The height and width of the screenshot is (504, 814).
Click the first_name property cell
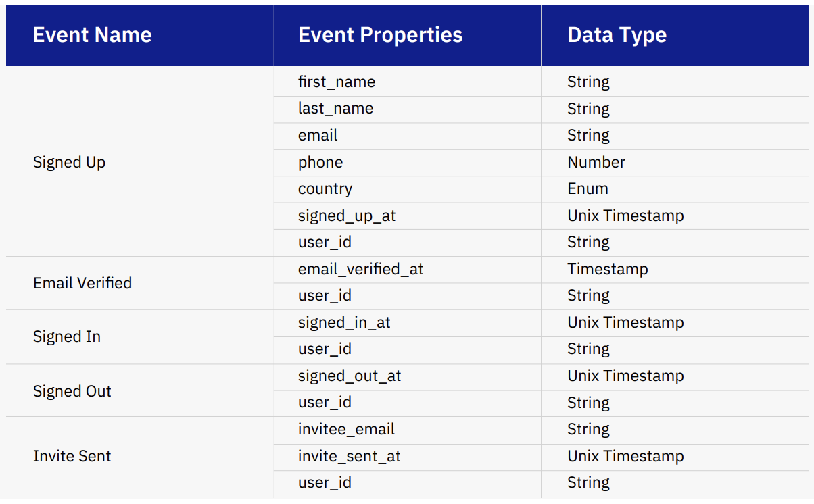click(x=337, y=82)
